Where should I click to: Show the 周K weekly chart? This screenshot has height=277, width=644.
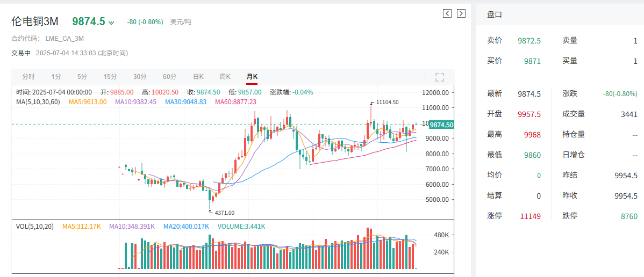225,77
